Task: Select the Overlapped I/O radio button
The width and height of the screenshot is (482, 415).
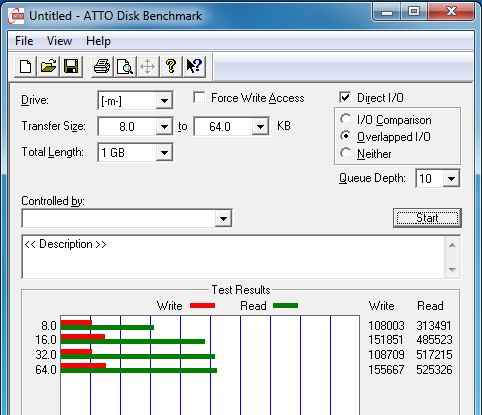Action: click(345, 136)
